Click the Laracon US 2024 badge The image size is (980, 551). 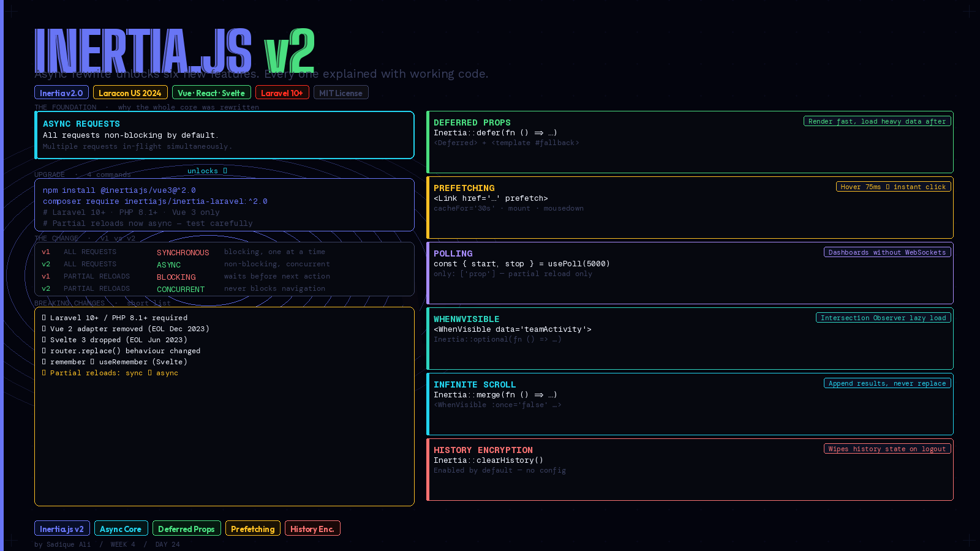130,92
